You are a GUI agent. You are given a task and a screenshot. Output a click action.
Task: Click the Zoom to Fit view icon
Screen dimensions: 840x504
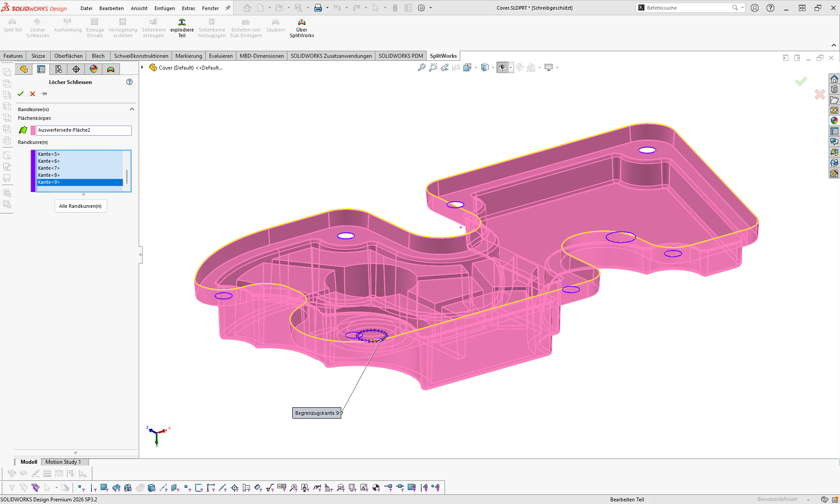(x=421, y=67)
